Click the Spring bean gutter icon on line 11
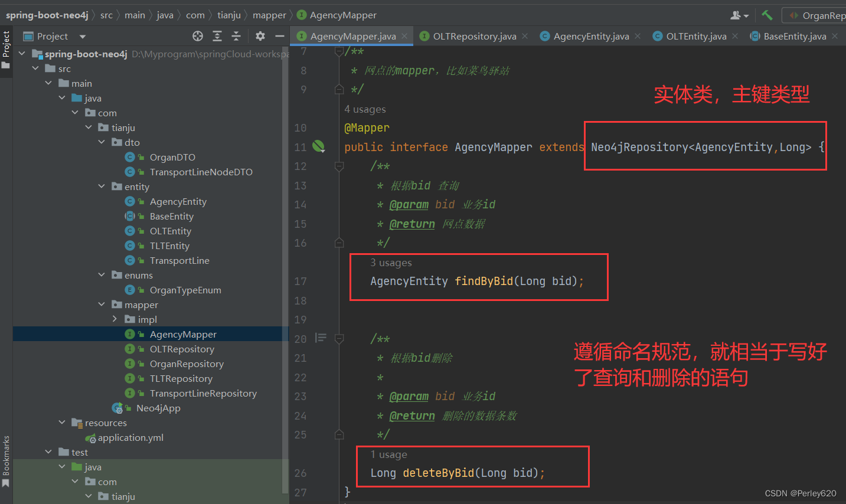Viewport: 846px width, 504px height. point(319,146)
